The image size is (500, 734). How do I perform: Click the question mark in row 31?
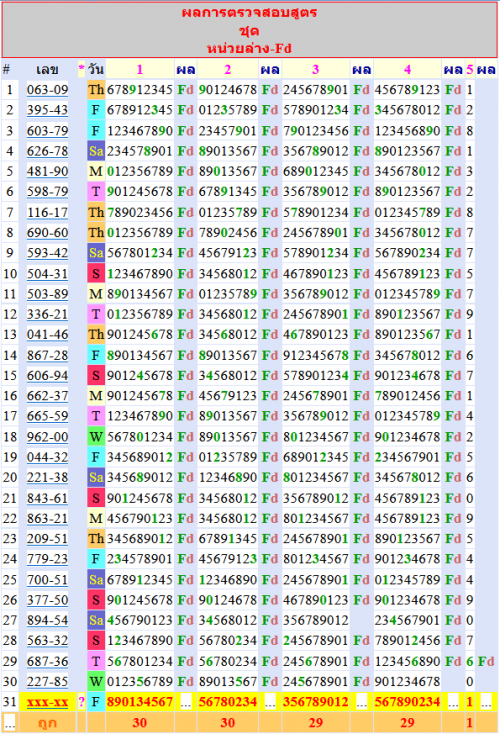tap(81, 702)
